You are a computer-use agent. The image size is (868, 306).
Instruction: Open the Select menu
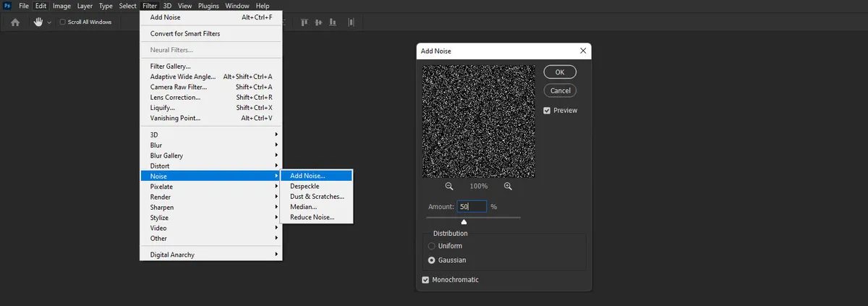[x=128, y=6]
